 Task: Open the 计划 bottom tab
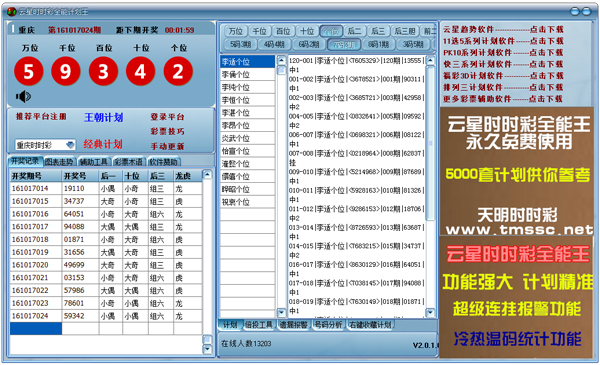(230, 325)
